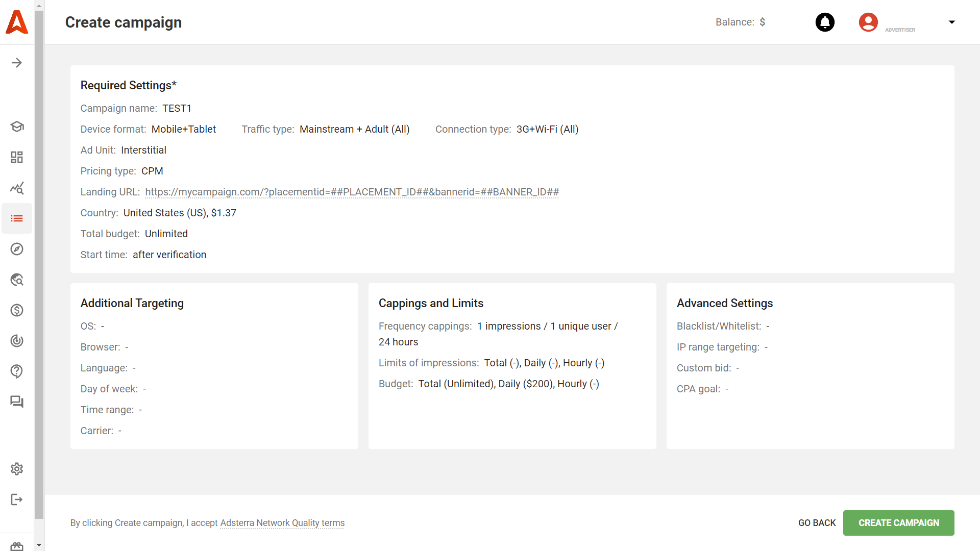Viewport: 980px width, 551px height.
Task: Open the Adsterra Network Quality terms link
Action: point(282,523)
